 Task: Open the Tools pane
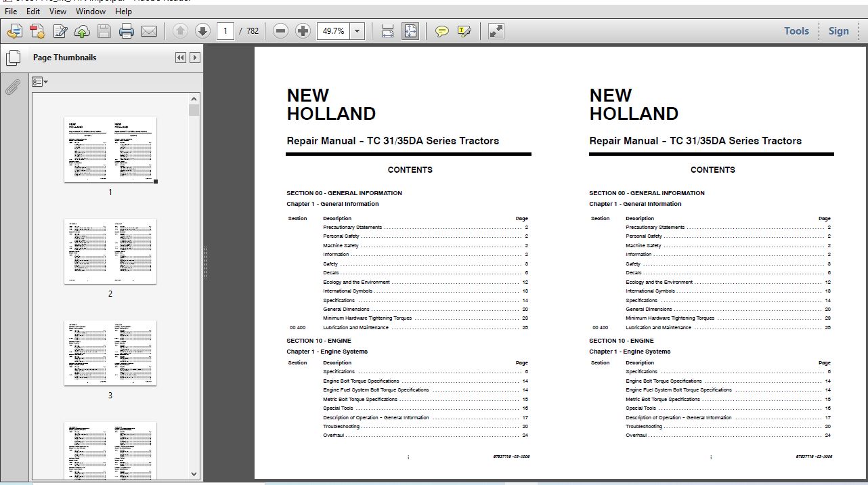[796, 31]
